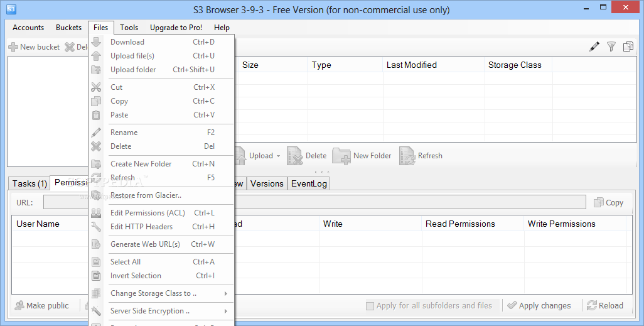Select Rename in Files menu
Screen dimensions: 644x326
[161, 133]
